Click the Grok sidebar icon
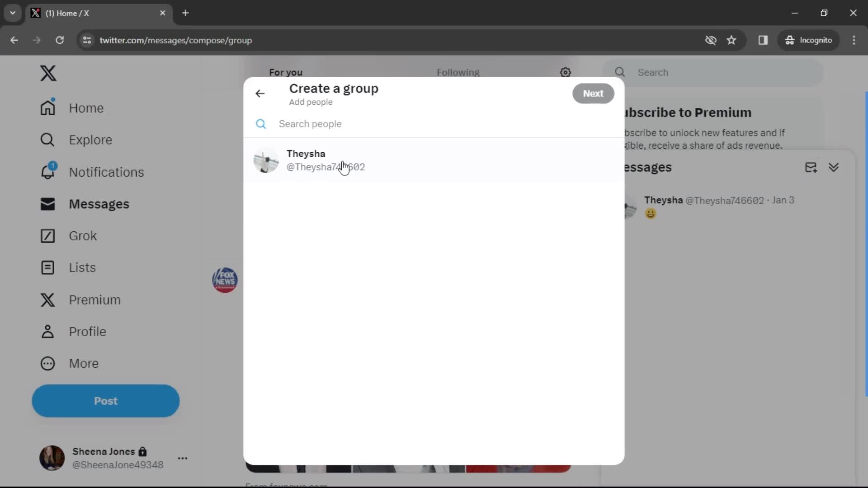This screenshot has width=868, height=488. tap(47, 235)
